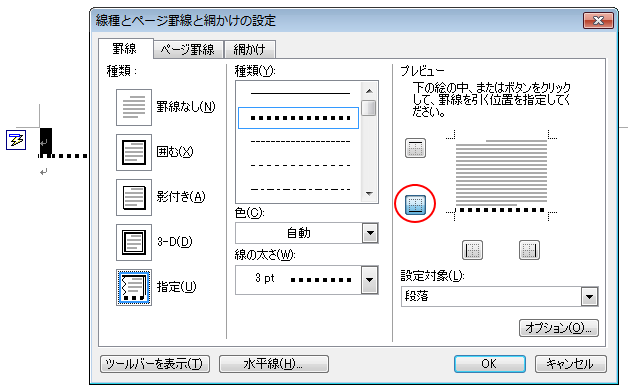The width and height of the screenshot is (628, 391).
Task: Click the line style list scrollbar thumb
Action: tap(369, 108)
